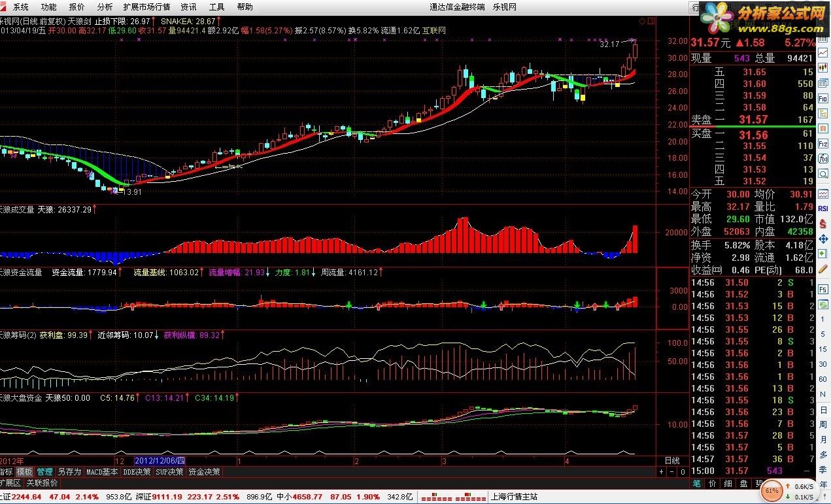
Task: Select the 资金决策 template tab
Action: pos(204,471)
